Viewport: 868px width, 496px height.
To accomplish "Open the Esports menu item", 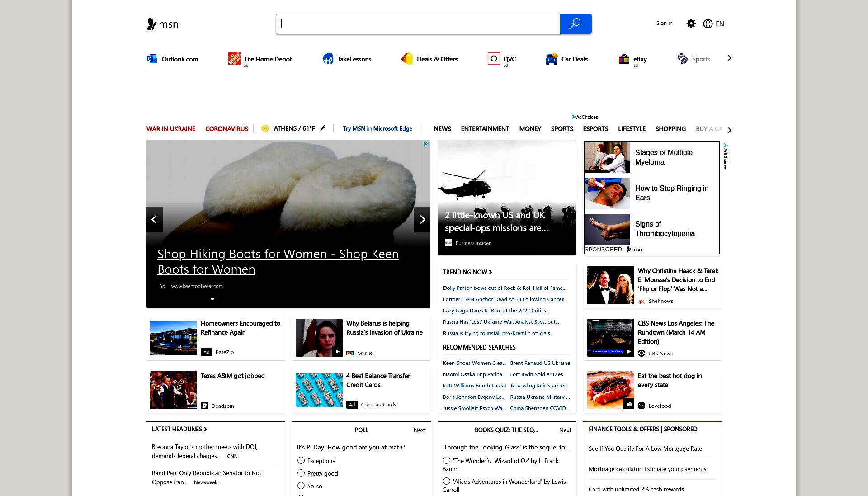I will click(x=595, y=129).
